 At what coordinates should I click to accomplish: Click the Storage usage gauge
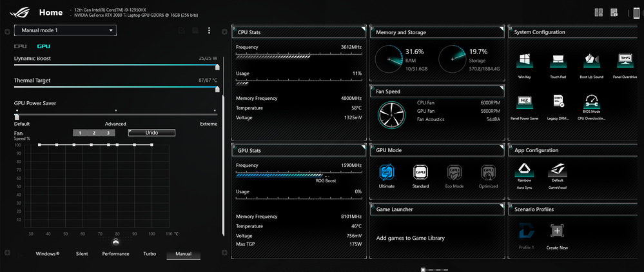tap(452, 59)
